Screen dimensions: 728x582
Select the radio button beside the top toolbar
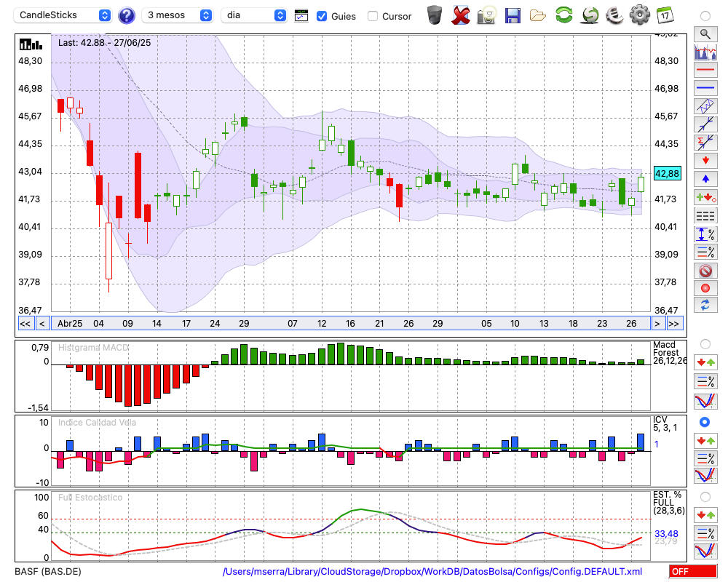pos(705,16)
